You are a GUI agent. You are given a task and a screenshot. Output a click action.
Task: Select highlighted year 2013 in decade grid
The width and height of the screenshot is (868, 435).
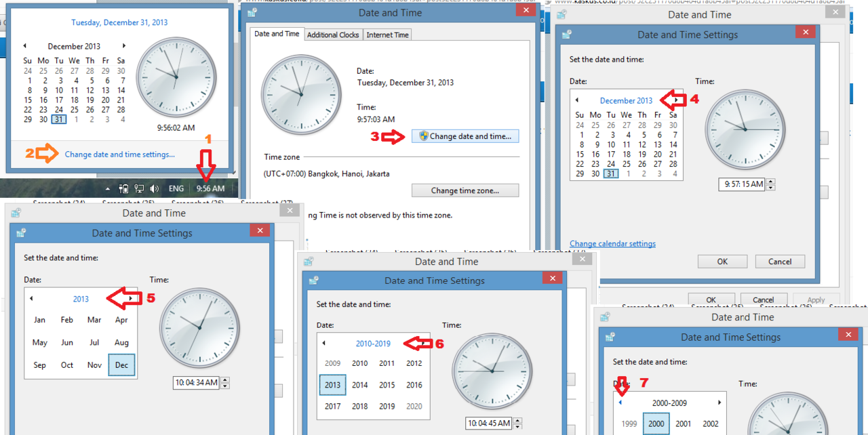pyautogui.click(x=332, y=385)
